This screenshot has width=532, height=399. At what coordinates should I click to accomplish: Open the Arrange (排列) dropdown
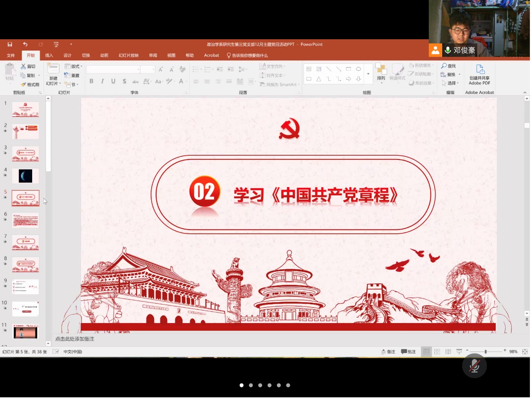(381, 72)
